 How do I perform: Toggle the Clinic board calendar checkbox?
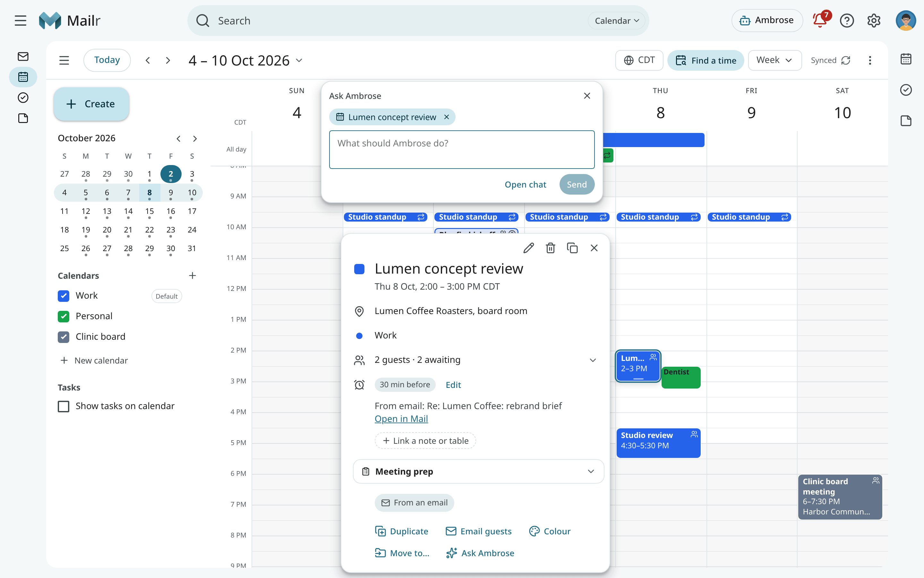(64, 337)
